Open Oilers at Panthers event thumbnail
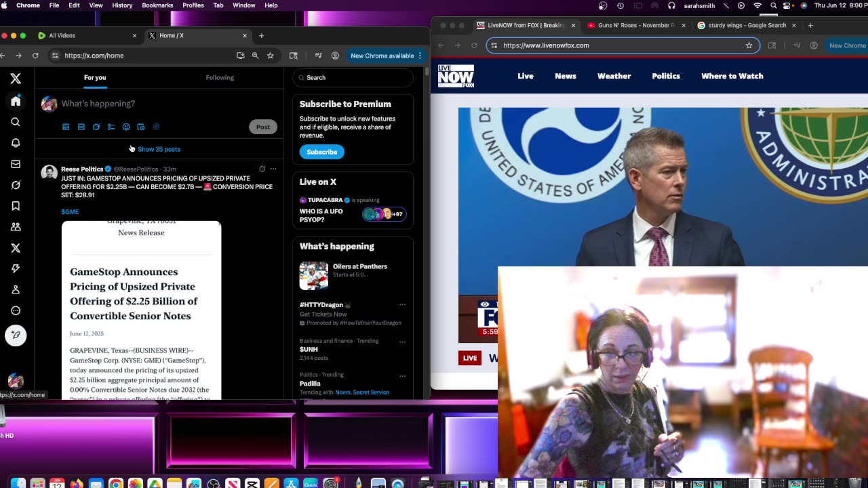The image size is (868, 488). tap(313, 276)
